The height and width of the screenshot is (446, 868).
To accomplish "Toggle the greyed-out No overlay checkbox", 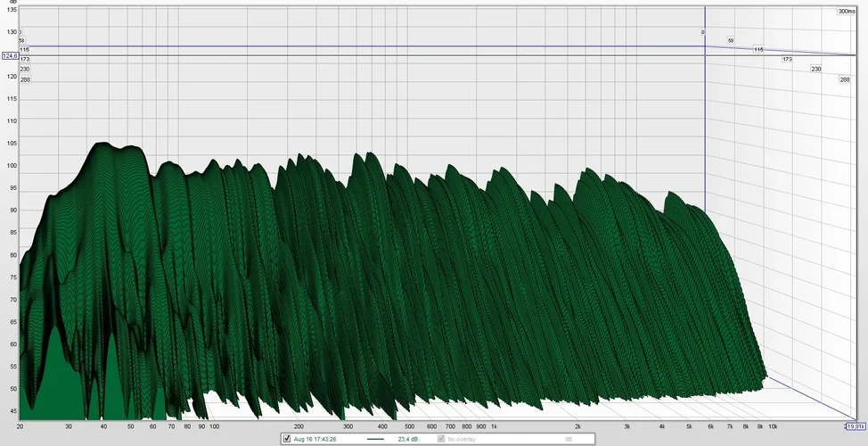I will (x=441, y=439).
